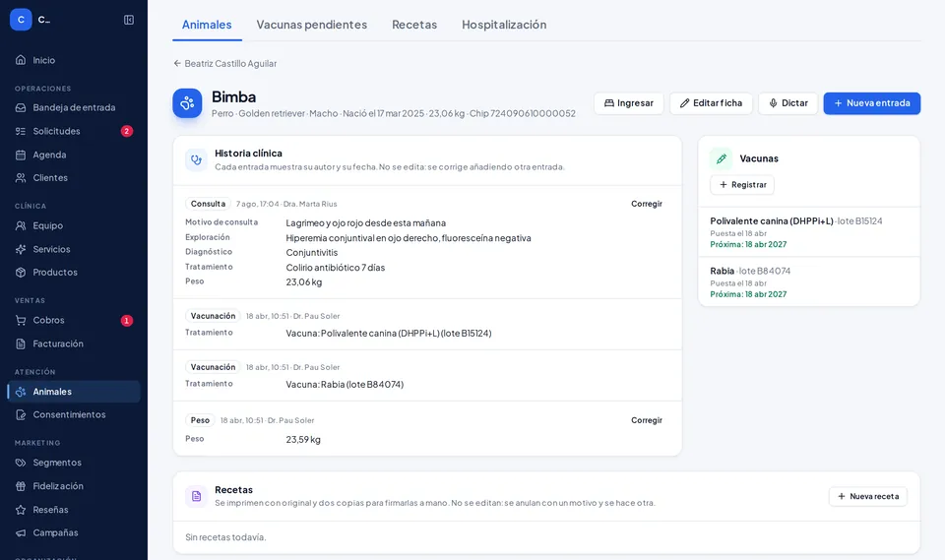Click Corregir on the Consulta entry
The height and width of the screenshot is (560, 945).
[646, 204]
